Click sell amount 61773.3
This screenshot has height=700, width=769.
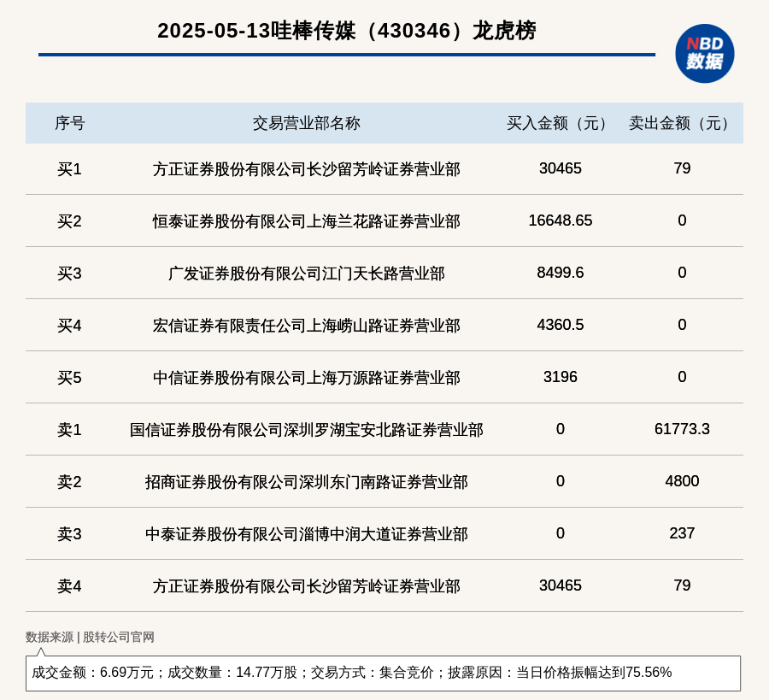coord(682,429)
